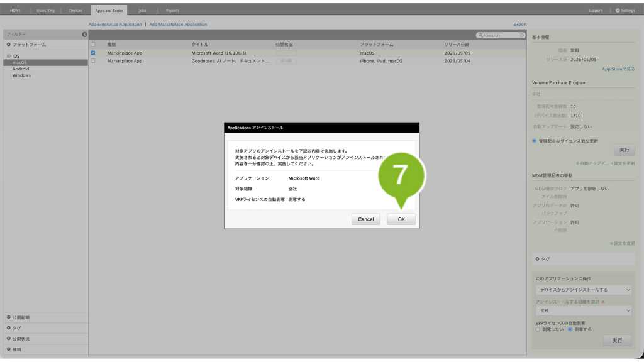This screenshot has height=362, width=644.
Task: Click the search magnifier icon
Action: (480, 35)
